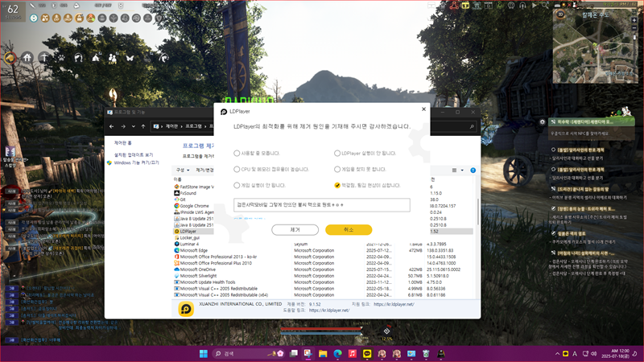This screenshot has height=362, width=644.
Task: Open the taskbar clock showing AM 12:00
Action: (x=615, y=354)
